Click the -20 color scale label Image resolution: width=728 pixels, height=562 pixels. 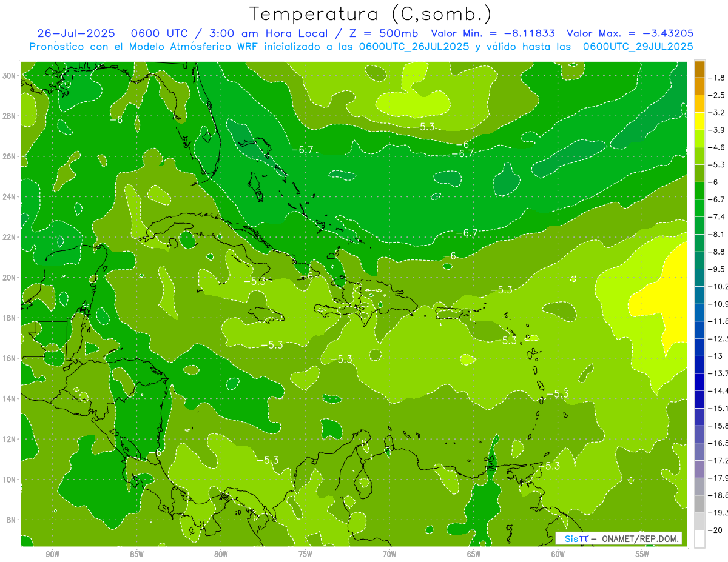716,530
